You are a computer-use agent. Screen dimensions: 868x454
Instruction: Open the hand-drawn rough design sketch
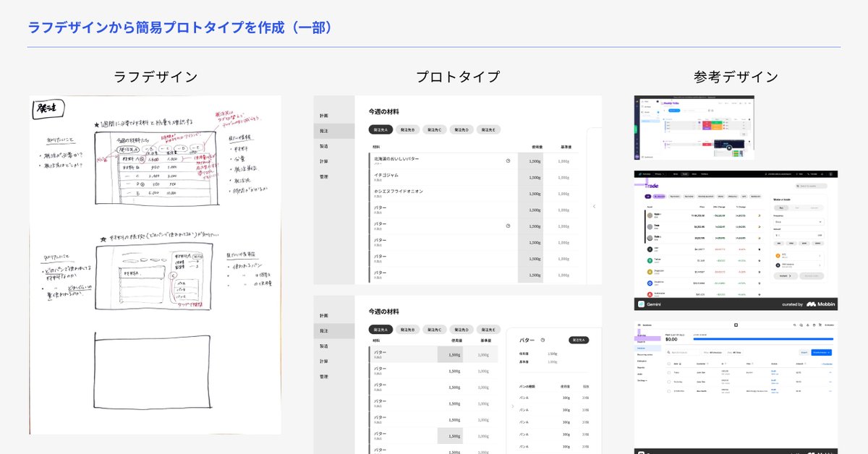coord(156,265)
